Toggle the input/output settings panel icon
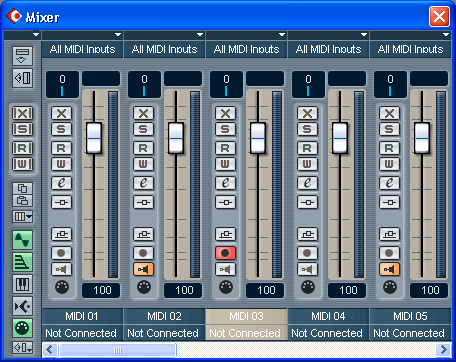The height and width of the screenshot is (362, 456). point(22,78)
